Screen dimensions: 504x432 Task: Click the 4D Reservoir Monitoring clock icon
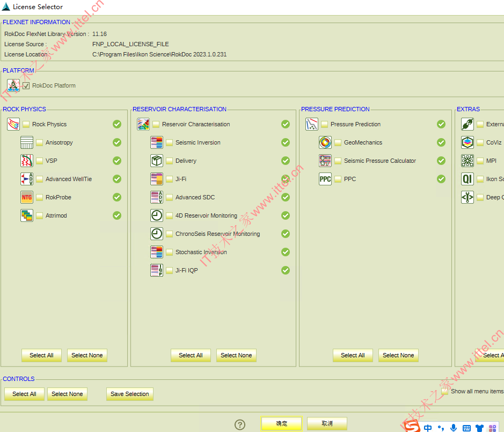[157, 215]
